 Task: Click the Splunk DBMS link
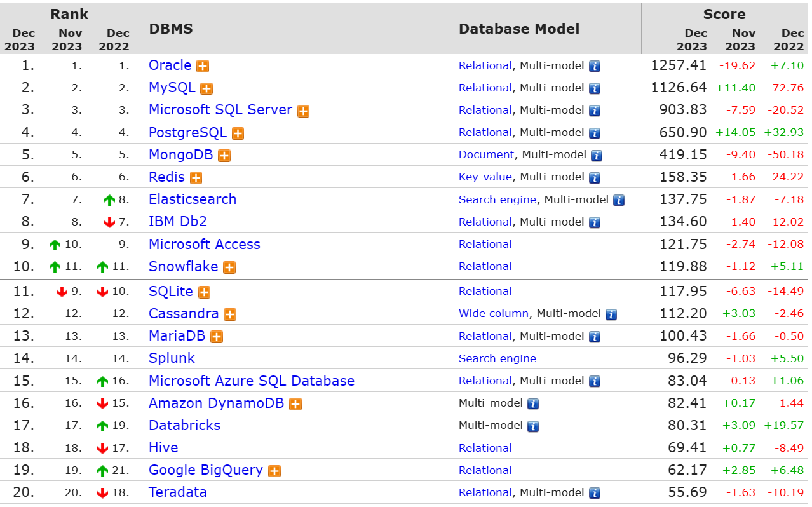tap(172, 358)
